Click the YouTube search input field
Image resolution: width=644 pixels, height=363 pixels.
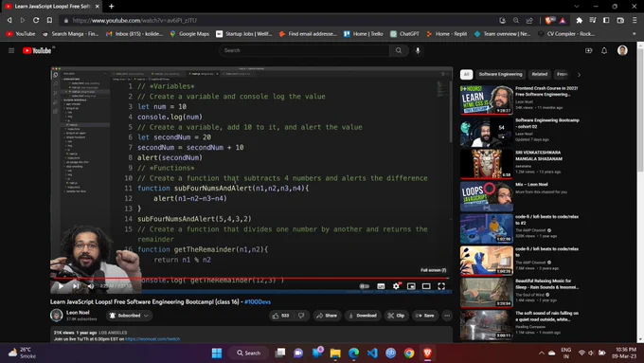pos(304,50)
